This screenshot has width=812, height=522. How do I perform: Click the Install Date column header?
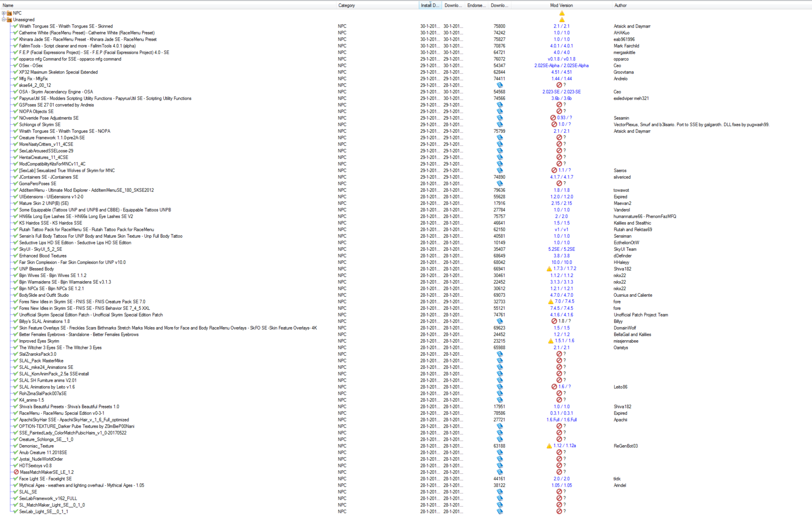[x=430, y=5]
